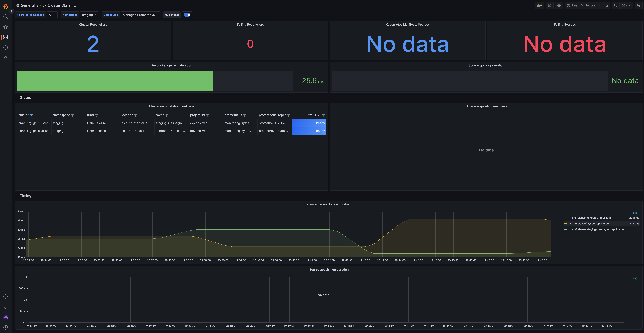Viewport: 644px width, 333px height.
Task: Open Failing Reconcilers panel title menu
Action: pos(250,25)
